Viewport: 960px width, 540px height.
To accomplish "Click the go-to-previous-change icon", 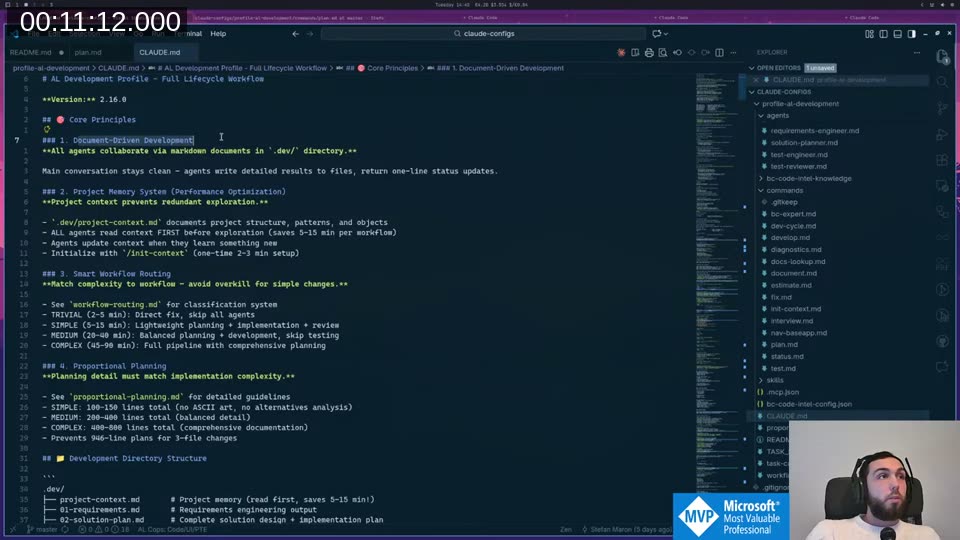I will tap(677, 53).
